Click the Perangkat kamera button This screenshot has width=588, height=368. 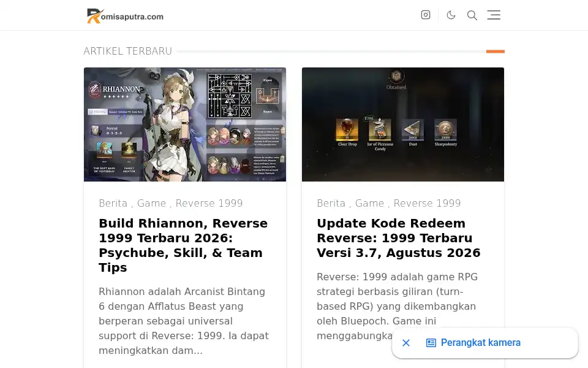(473, 343)
